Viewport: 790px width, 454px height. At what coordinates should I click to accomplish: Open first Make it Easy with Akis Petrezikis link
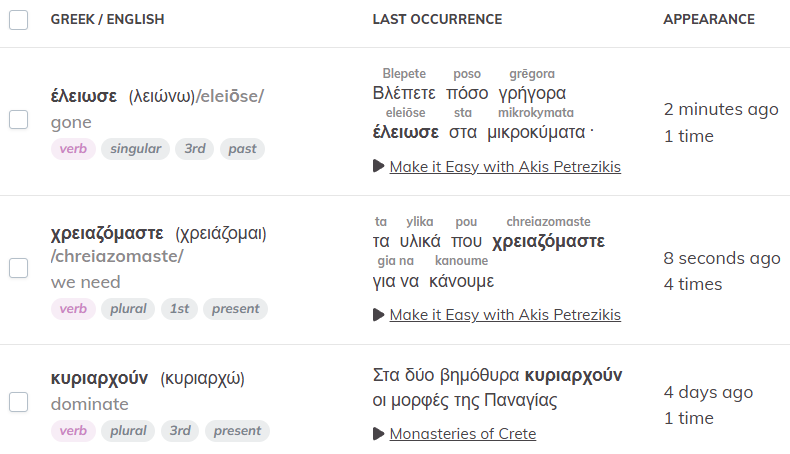505,166
